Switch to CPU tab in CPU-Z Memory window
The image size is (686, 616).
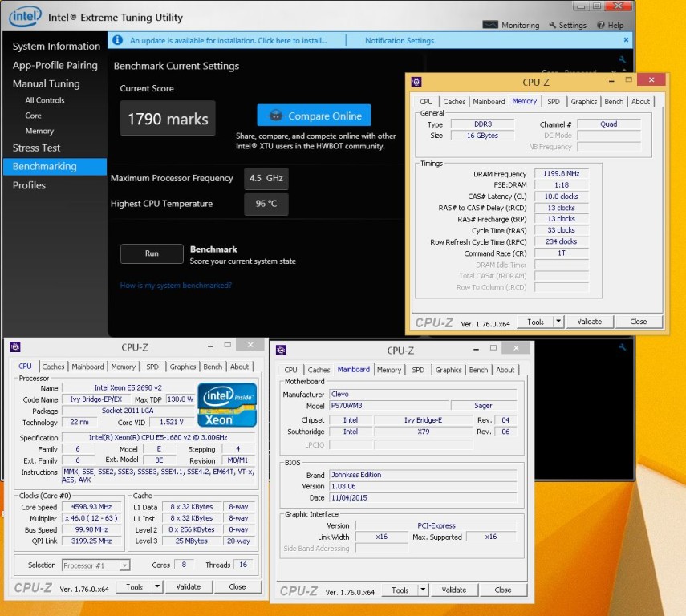coord(426,102)
